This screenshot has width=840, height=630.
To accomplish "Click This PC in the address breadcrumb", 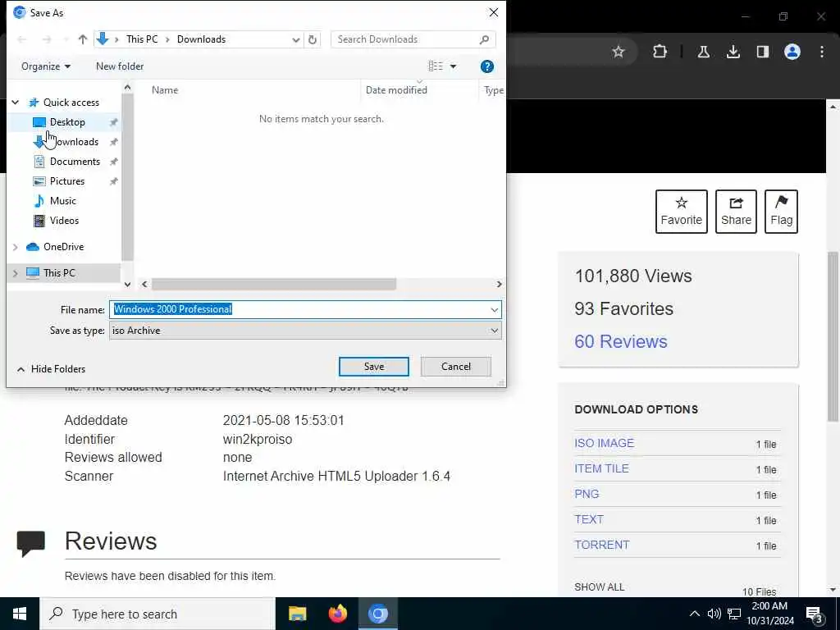I will [x=142, y=39].
